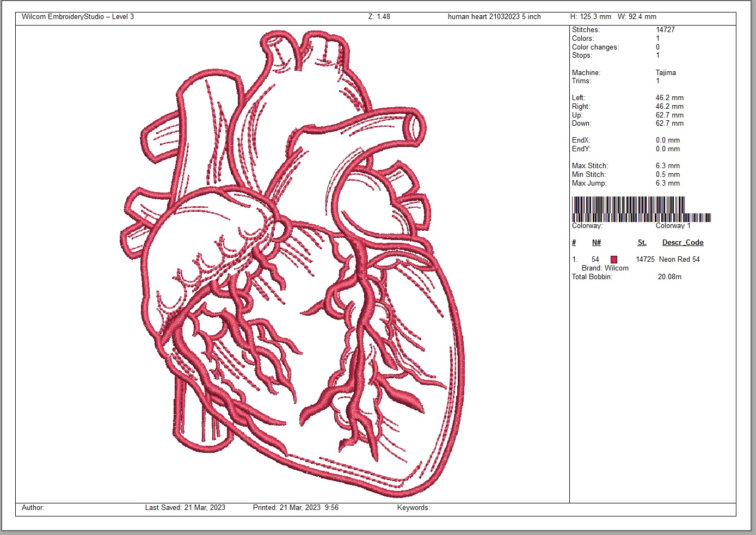Click the 'Colorway:' label
The height and width of the screenshot is (535, 756).
tap(587, 226)
